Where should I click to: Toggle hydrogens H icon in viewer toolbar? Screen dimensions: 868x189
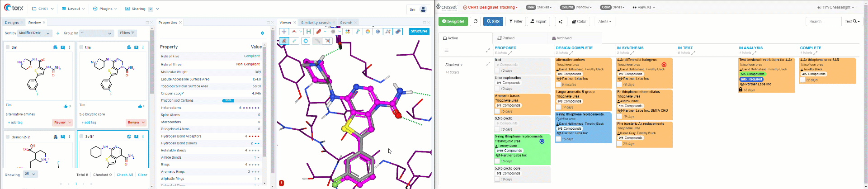point(308,32)
